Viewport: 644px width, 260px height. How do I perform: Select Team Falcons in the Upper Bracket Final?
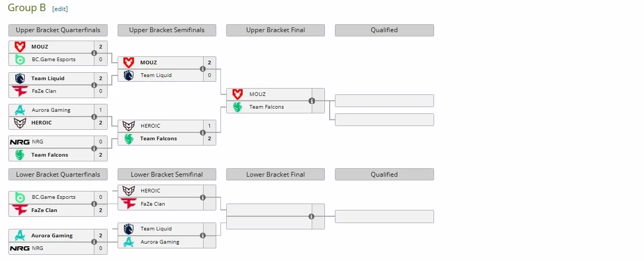pos(266,107)
